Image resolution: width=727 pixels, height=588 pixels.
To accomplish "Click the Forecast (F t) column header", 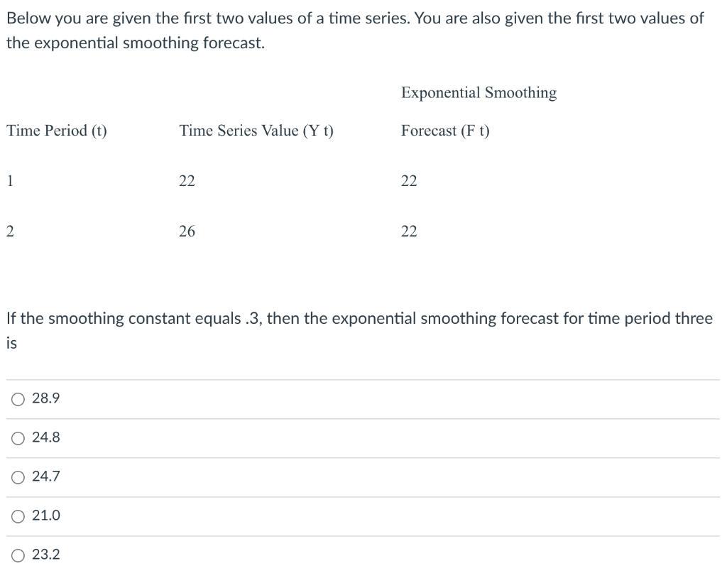I will coord(445,131).
